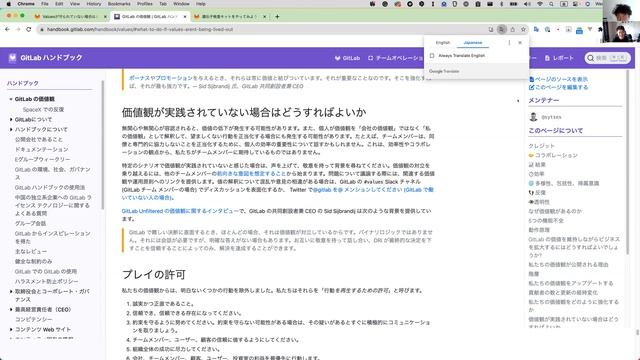
Task: Click the maintainer avatar in right sidebar
Action: (533, 117)
